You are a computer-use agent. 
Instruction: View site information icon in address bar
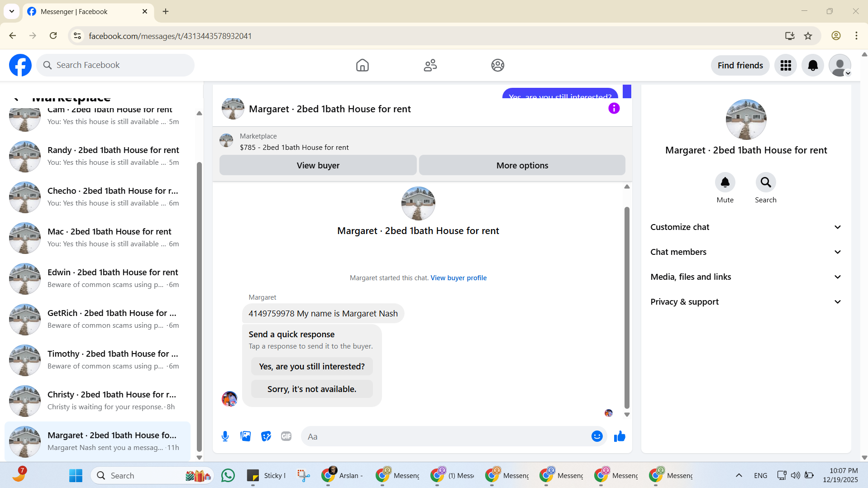(x=77, y=36)
